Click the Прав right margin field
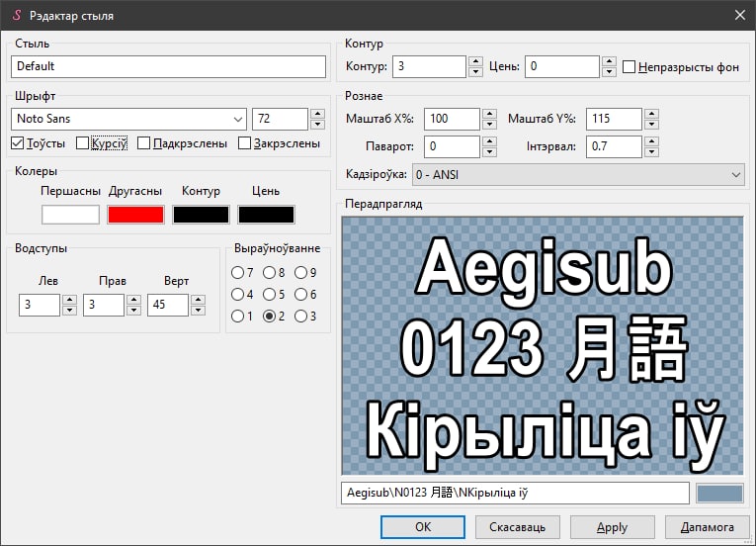Image resolution: width=756 pixels, height=546 pixels. coord(104,305)
